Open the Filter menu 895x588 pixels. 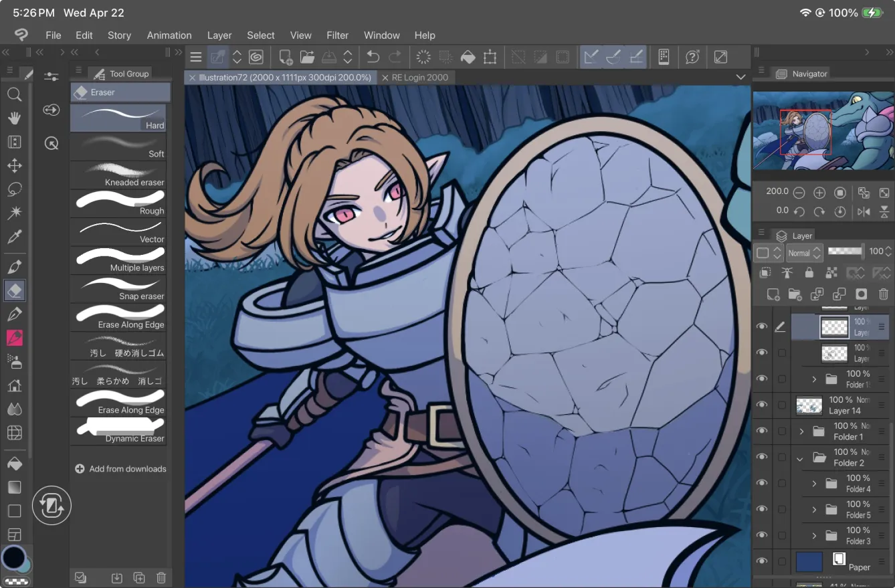coord(337,35)
